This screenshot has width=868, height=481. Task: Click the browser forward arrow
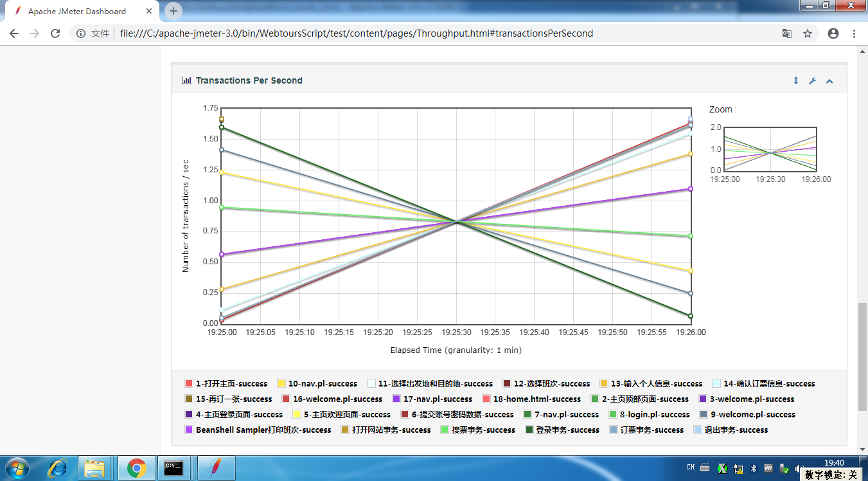pyautogui.click(x=35, y=33)
